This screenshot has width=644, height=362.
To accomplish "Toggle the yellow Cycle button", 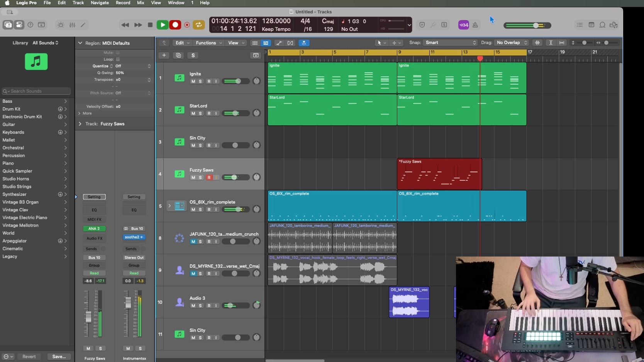I will pos(198,25).
